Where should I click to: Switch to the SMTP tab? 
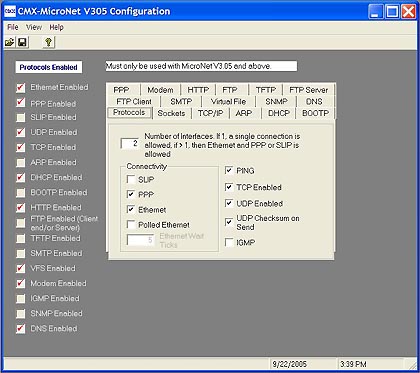(x=181, y=101)
